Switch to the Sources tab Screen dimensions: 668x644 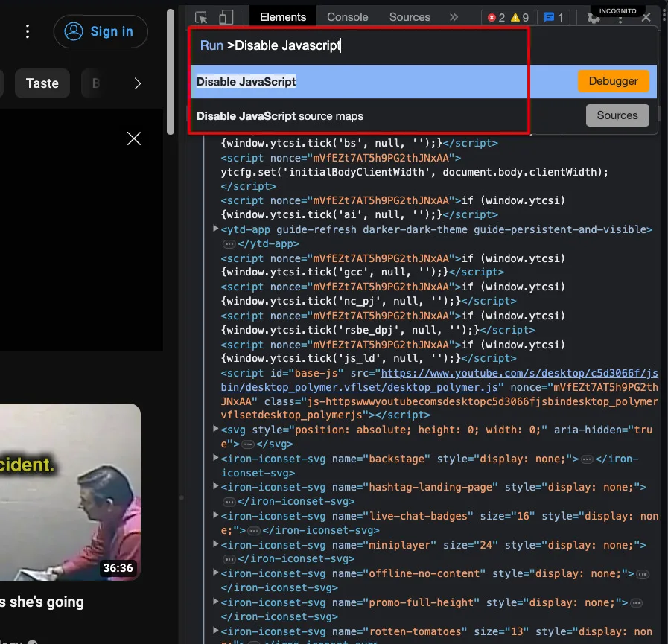coord(410,17)
